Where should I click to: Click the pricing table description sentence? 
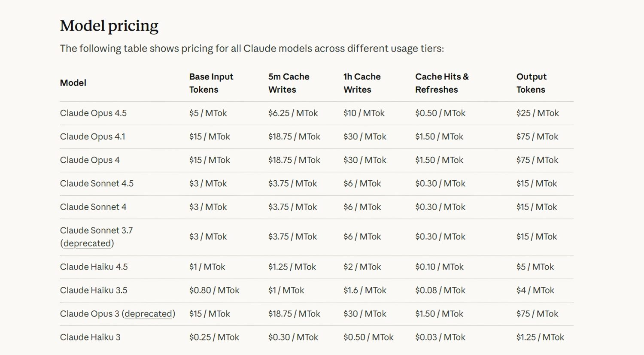point(252,49)
